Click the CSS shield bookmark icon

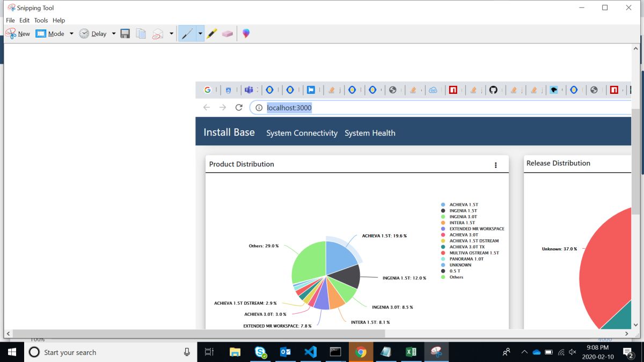[228, 90]
